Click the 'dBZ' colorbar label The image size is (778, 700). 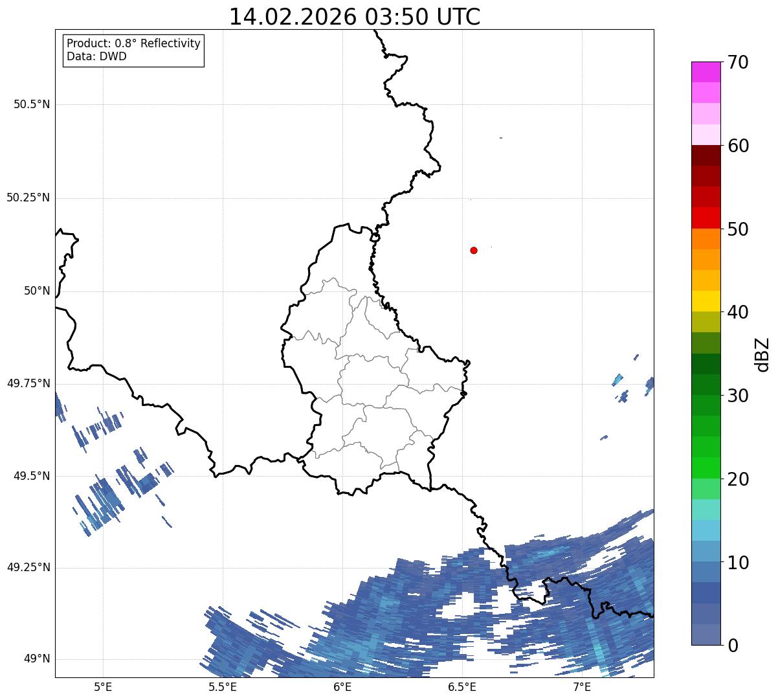762,354
